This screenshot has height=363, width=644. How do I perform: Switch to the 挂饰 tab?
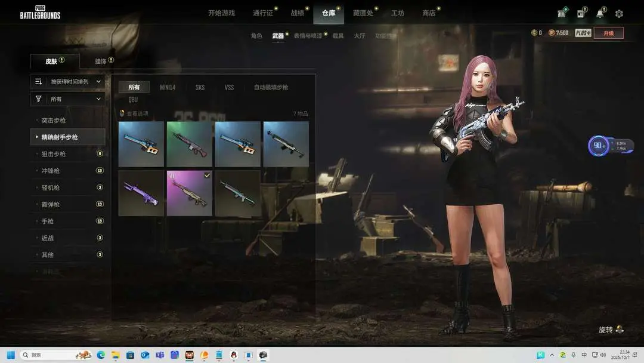tap(101, 61)
